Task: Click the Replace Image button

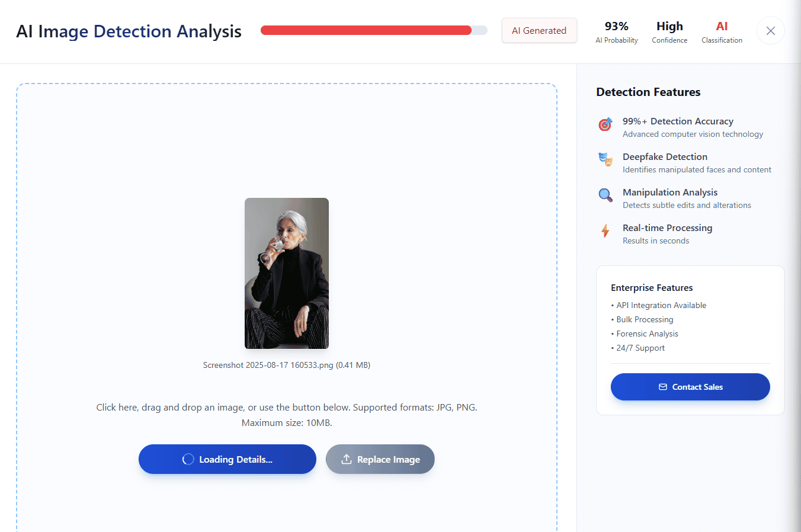Action: click(380, 459)
